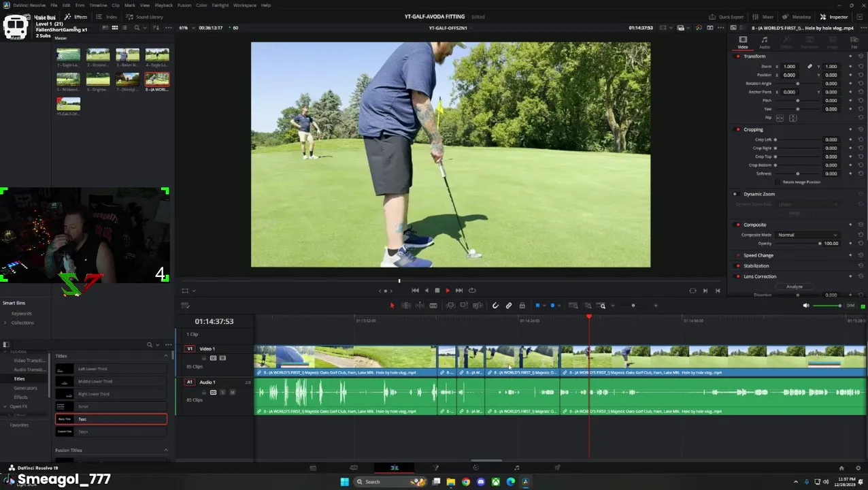Open the Timeline menu
The image size is (868, 490).
coord(98,5)
